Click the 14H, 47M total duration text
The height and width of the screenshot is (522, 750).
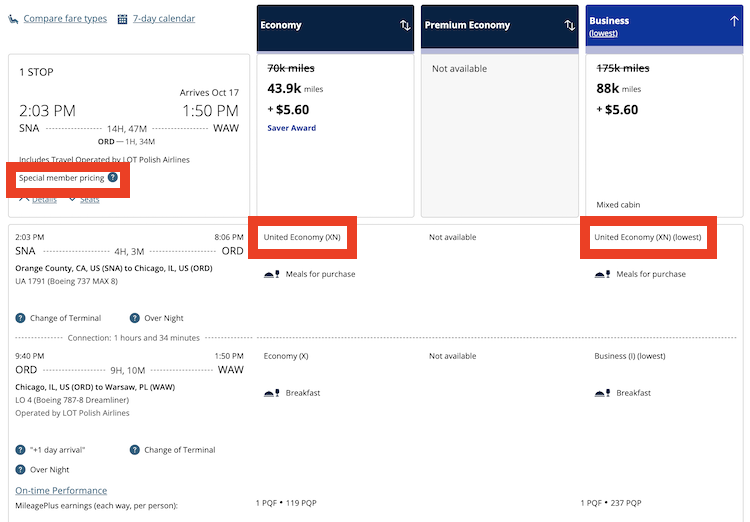(x=127, y=129)
